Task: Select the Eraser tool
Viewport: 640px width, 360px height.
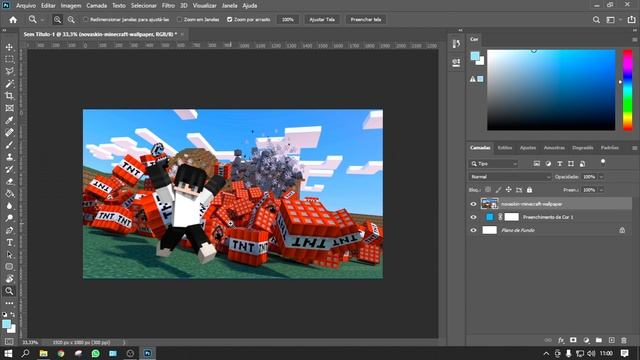Action: [x=9, y=182]
